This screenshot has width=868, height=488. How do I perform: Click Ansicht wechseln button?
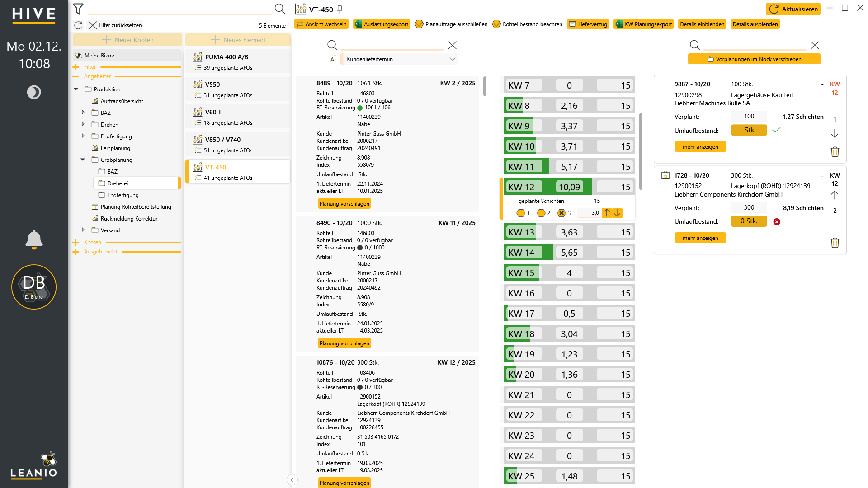pos(321,24)
